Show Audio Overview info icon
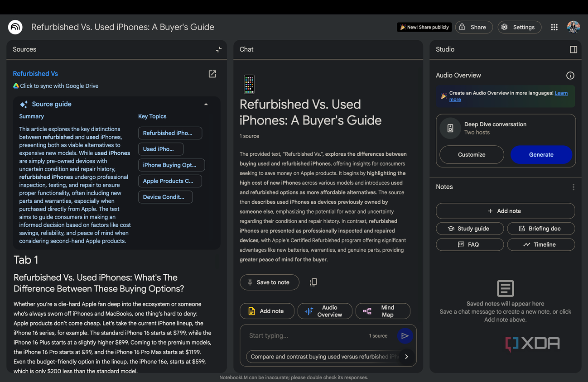 pyautogui.click(x=570, y=76)
